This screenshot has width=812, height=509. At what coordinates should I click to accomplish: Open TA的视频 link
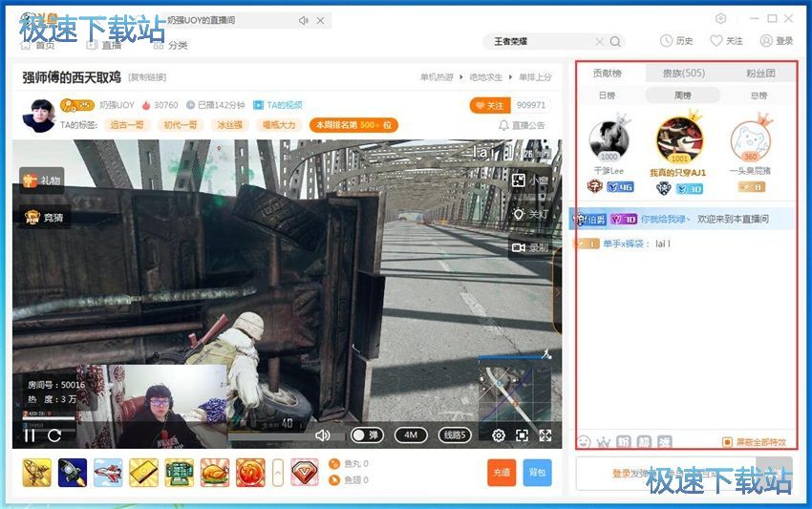click(x=278, y=105)
